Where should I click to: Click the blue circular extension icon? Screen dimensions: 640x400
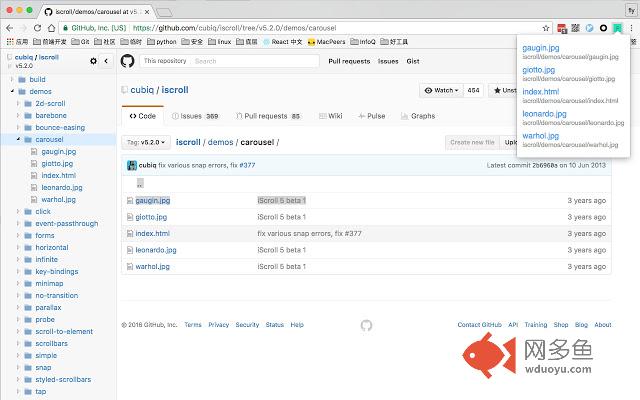(589, 28)
